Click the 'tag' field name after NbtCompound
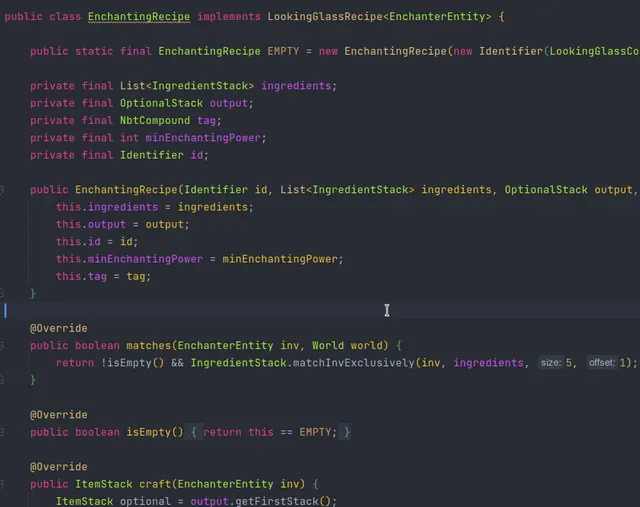 click(x=206, y=121)
